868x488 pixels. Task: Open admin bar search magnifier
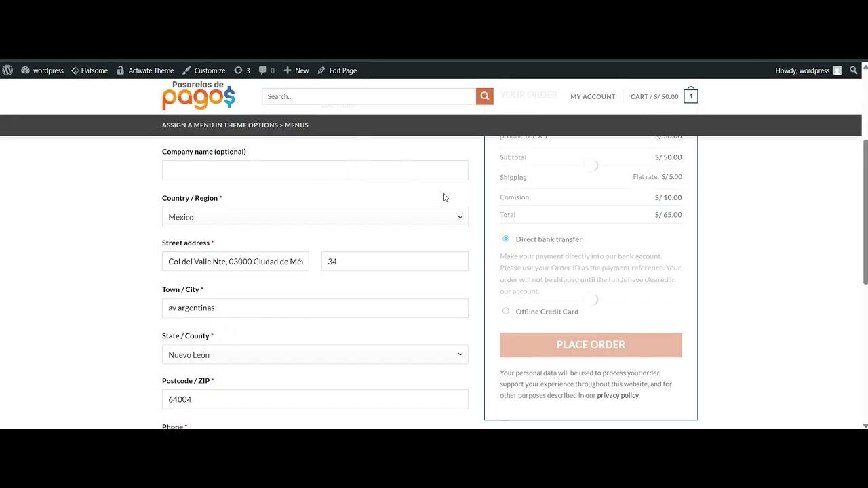click(x=854, y=70)
